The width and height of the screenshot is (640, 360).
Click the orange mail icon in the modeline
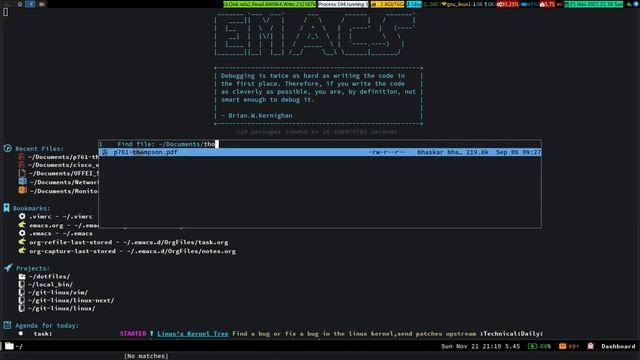(562, 346)
